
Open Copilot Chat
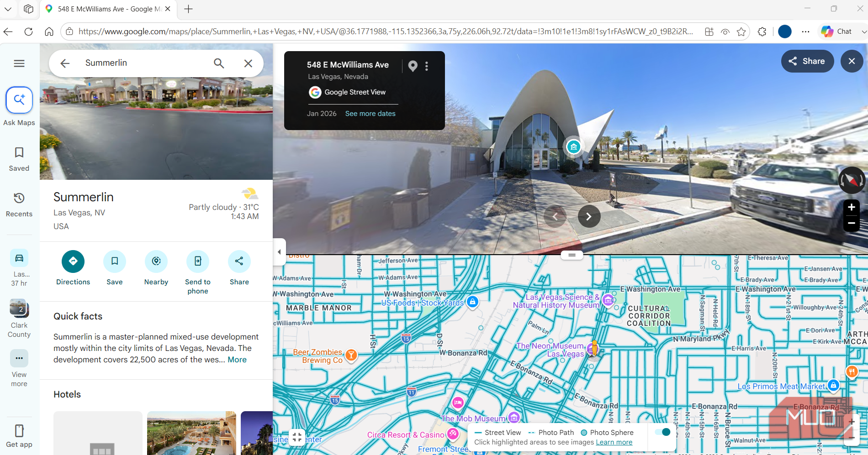point(836,31)
